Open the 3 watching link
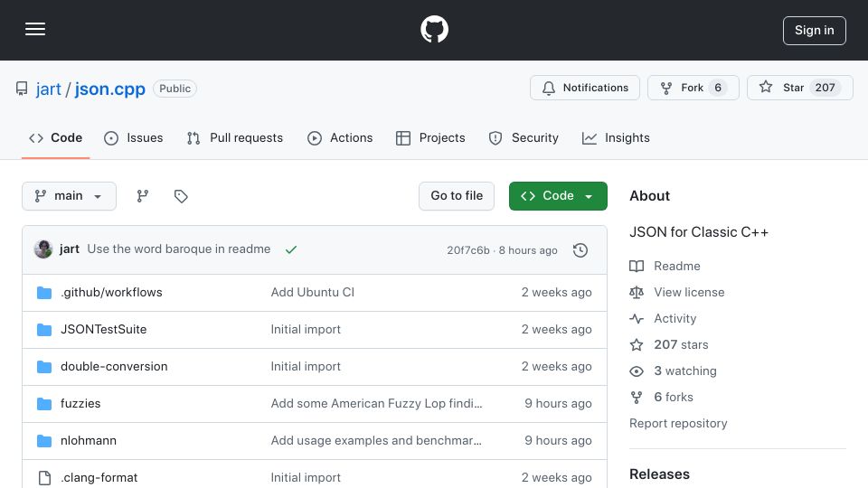 (685, 371)
